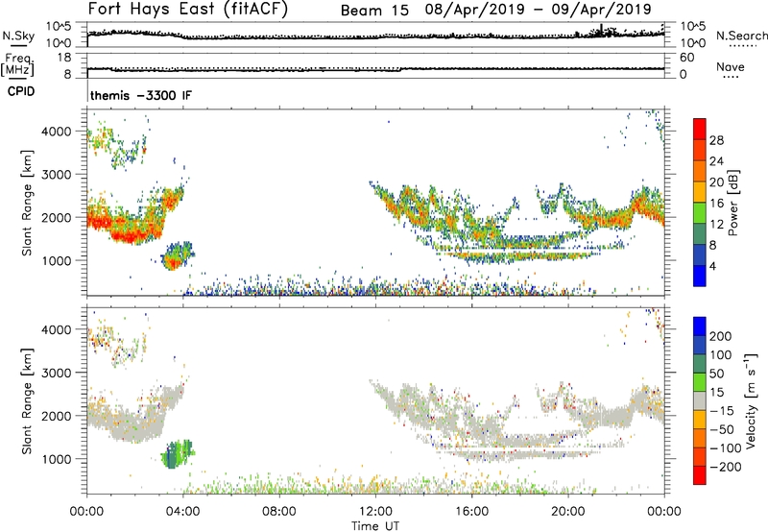Click the '-15' tick on Velocity colorbar

pos(722,410)
